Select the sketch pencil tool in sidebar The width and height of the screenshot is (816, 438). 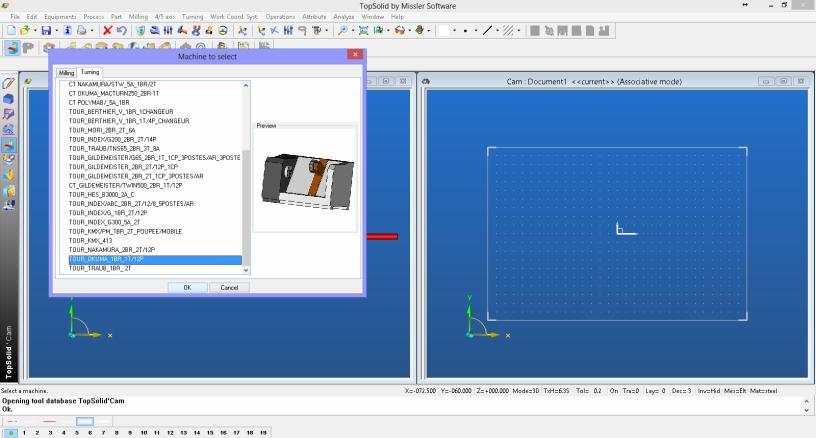(x=8, y=83)
